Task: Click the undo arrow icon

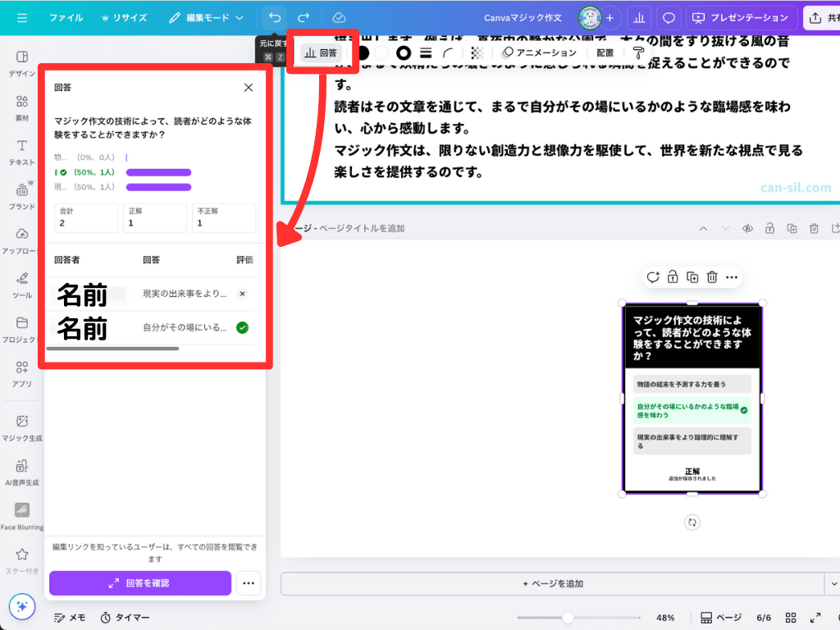Action: coord(275,18)
